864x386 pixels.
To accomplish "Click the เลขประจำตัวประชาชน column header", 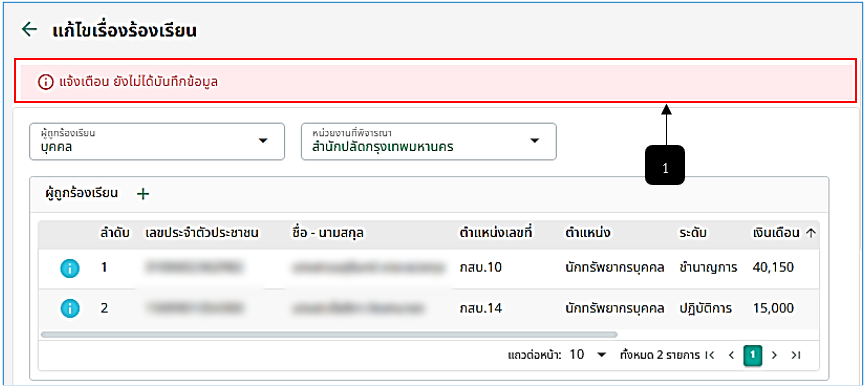I will [x=202, y=233].
